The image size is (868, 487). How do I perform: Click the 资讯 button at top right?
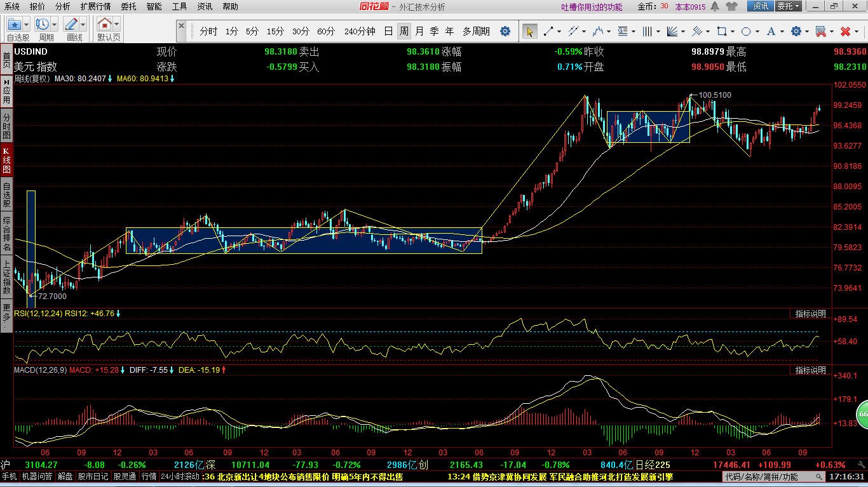(760, 6)
